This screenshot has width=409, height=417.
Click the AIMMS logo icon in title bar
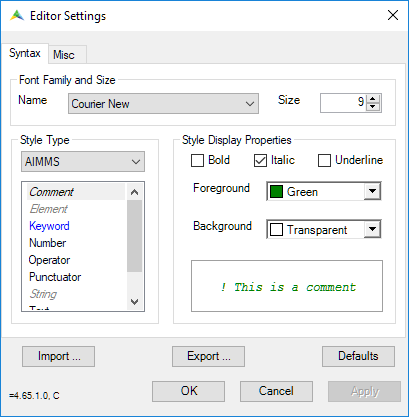point(17,15)
